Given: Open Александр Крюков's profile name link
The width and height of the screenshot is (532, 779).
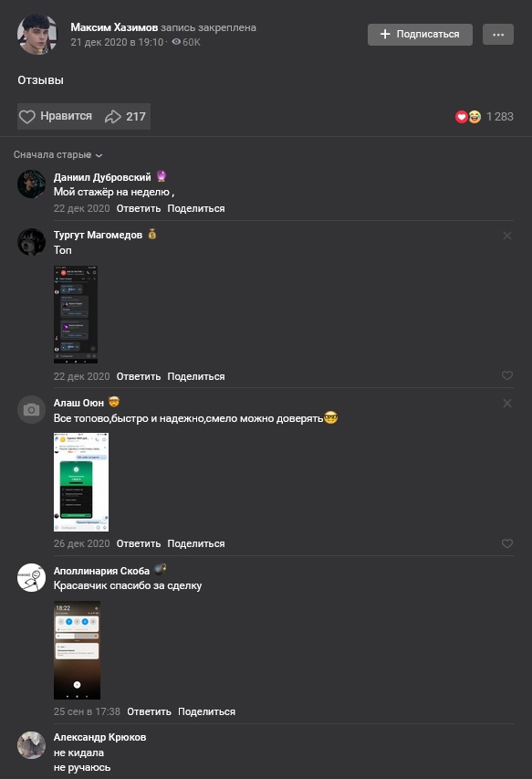Looking at the screenshot, I should coord(99,737).
